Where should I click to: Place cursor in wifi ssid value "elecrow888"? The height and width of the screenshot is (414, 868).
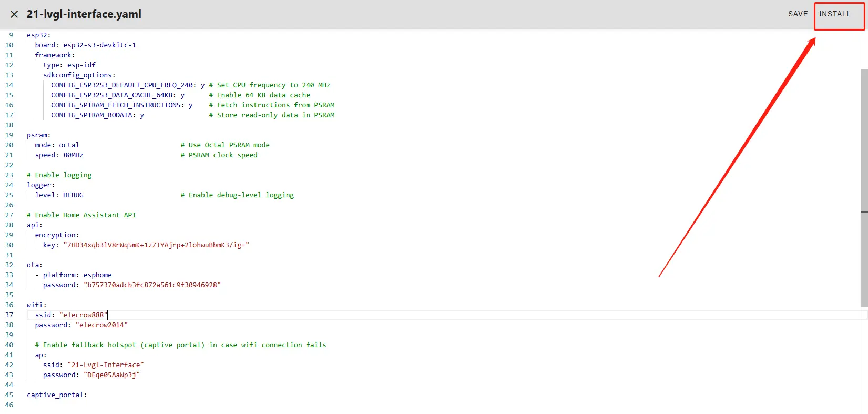[x=83, y=315]
